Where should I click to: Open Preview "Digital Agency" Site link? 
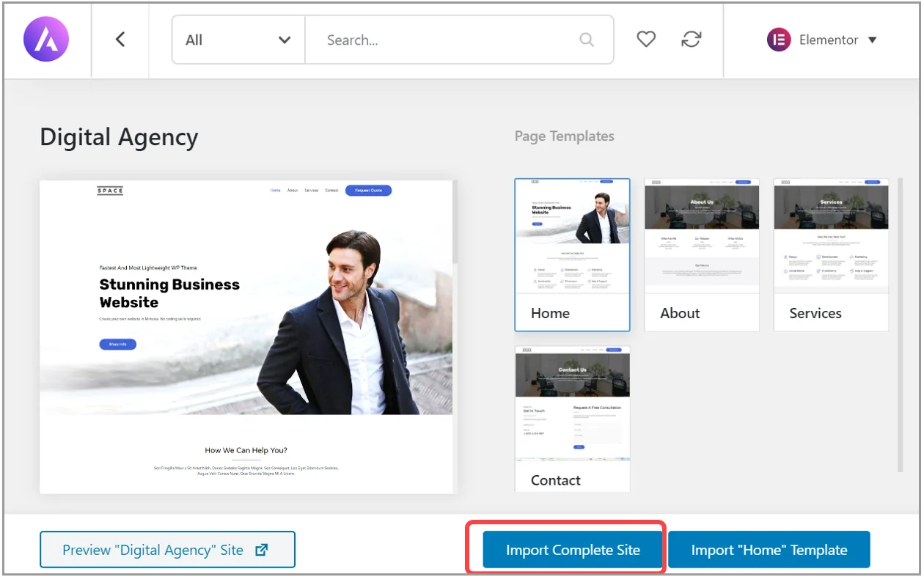pos(167,550)
